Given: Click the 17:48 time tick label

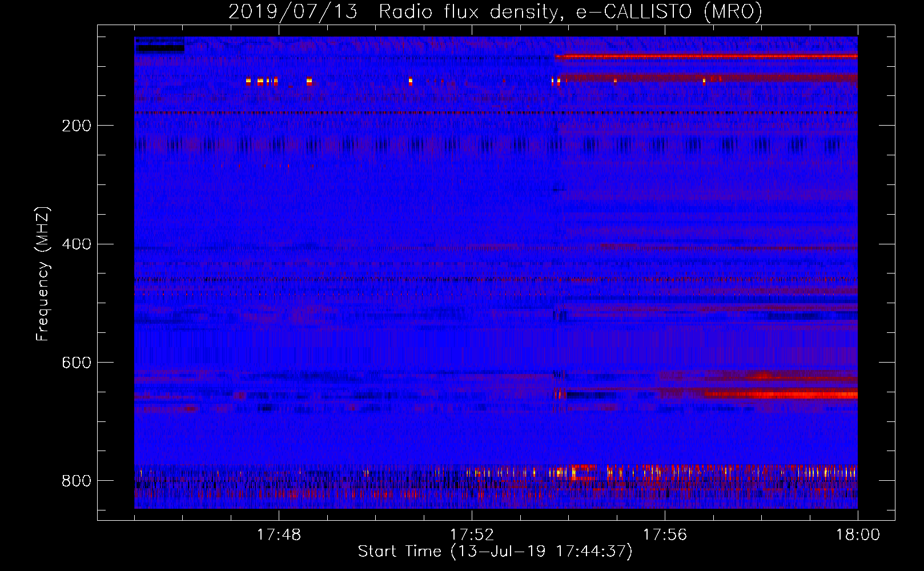Looking at the screenshot, I should coord(279,535).
